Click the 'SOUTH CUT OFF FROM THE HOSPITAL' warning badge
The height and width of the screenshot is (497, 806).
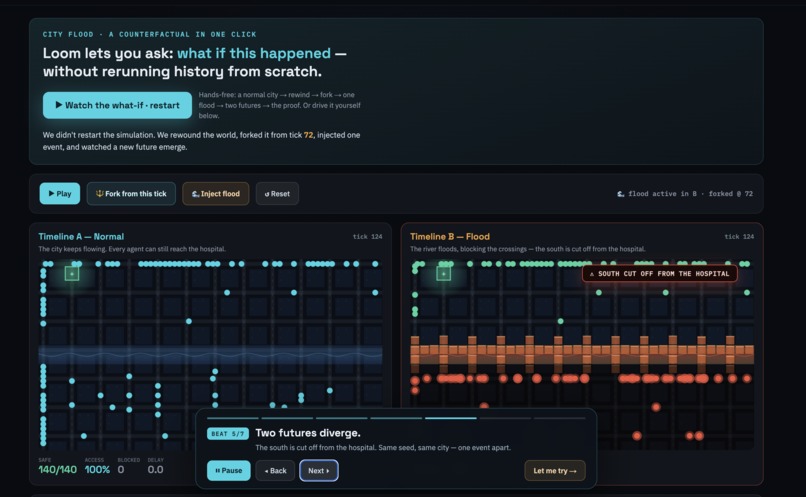660,273
